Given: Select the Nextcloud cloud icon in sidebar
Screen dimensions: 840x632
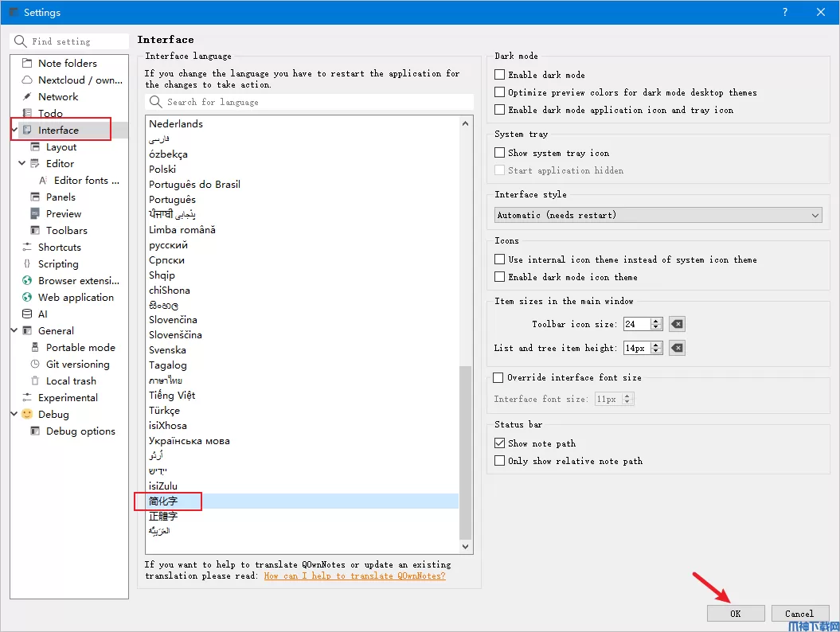Looking at the screenshot, I should [x=27, y=80].
